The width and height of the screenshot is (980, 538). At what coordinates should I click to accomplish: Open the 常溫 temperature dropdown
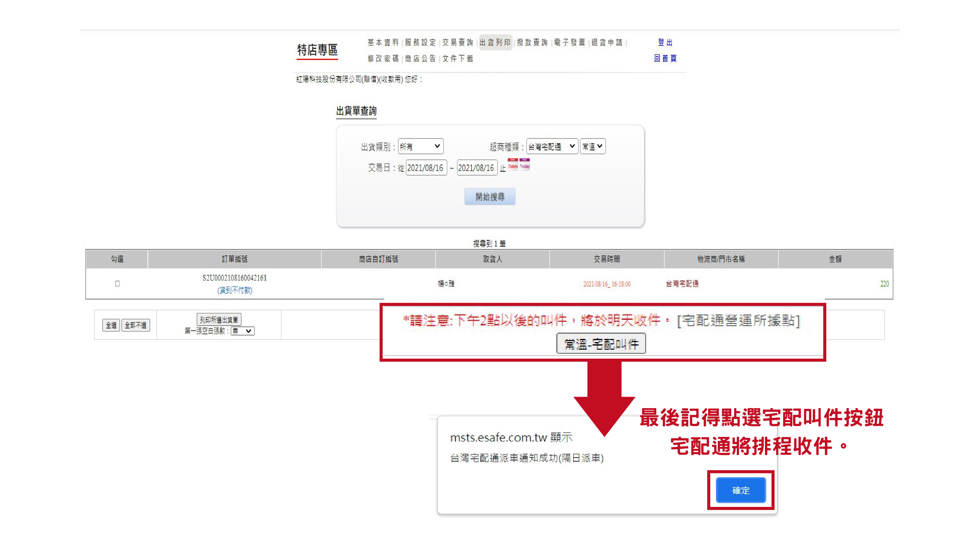pos(593,146)
